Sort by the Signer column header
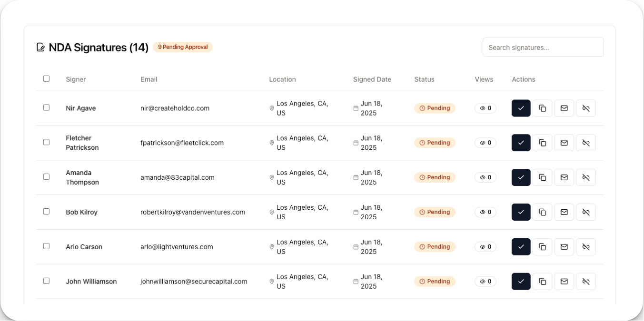This screenshot has height=321, width=644. click(x=76, y=79)
